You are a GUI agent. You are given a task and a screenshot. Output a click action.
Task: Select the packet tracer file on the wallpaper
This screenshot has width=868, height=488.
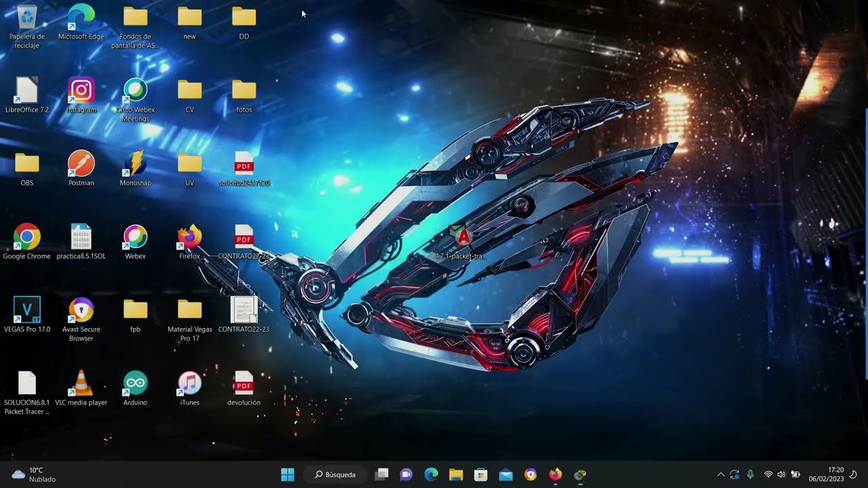pyautogui.click(x=461, y=242)
